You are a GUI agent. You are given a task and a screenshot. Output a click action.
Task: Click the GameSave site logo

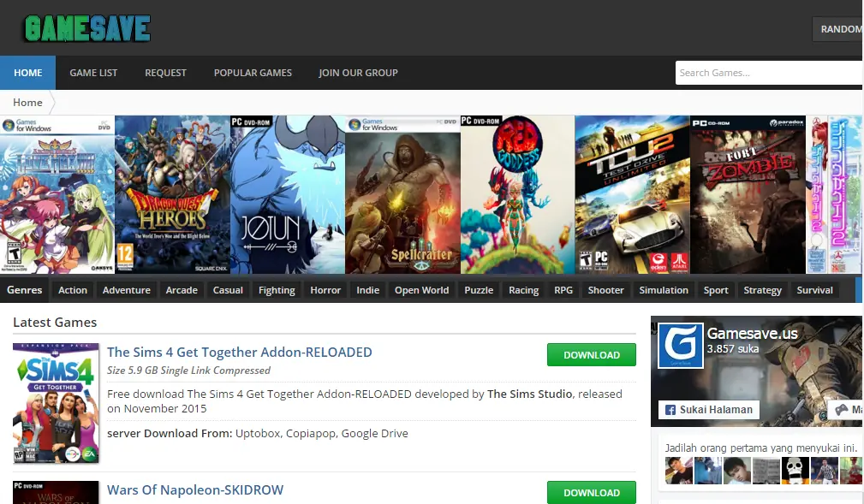pyautogui.click(x=87, y=28)
